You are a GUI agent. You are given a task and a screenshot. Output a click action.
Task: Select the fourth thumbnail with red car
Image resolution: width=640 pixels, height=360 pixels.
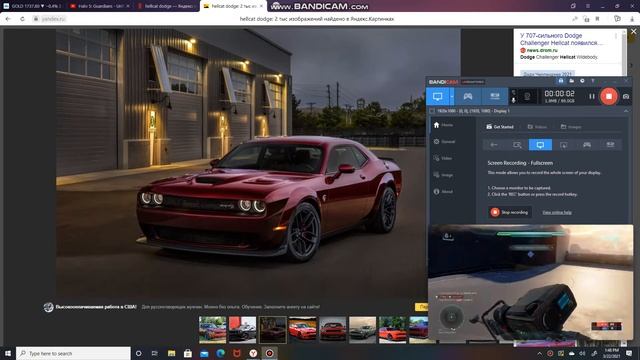pyautogui.click(x=302, y=329)
